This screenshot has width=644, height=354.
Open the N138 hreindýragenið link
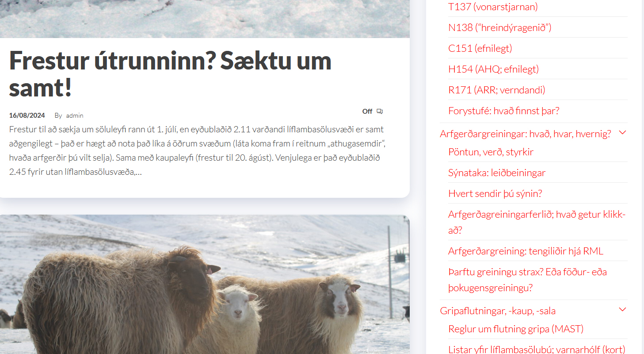click(x=500, y=27)
